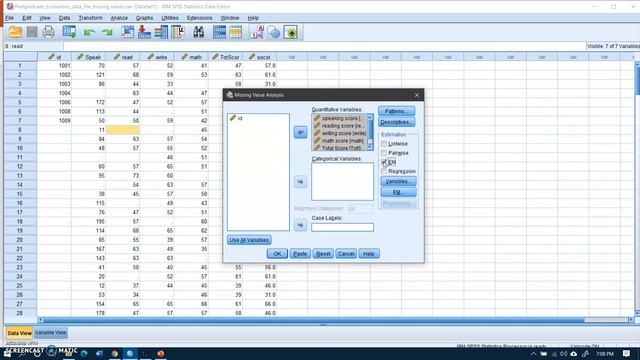
Task: Move variable to Quantitative Variables arrow
Action: point(300,132)
